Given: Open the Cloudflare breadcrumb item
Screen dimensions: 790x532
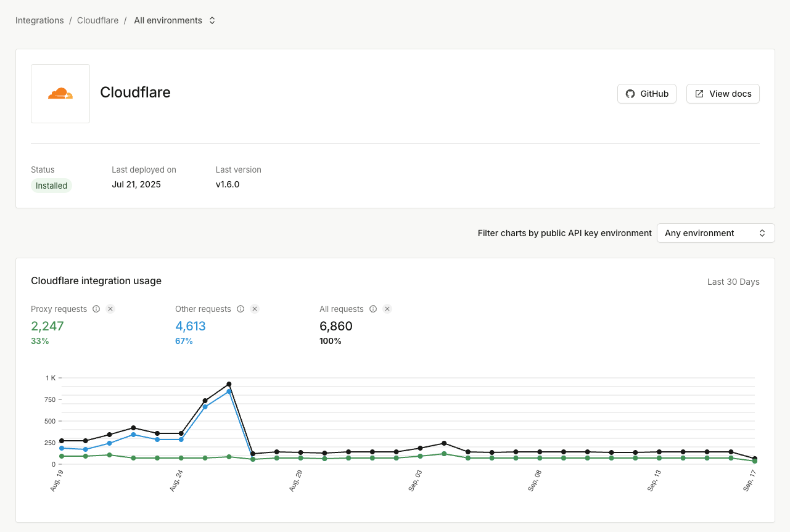Looking at the screenshot, I should coord(97,20).
